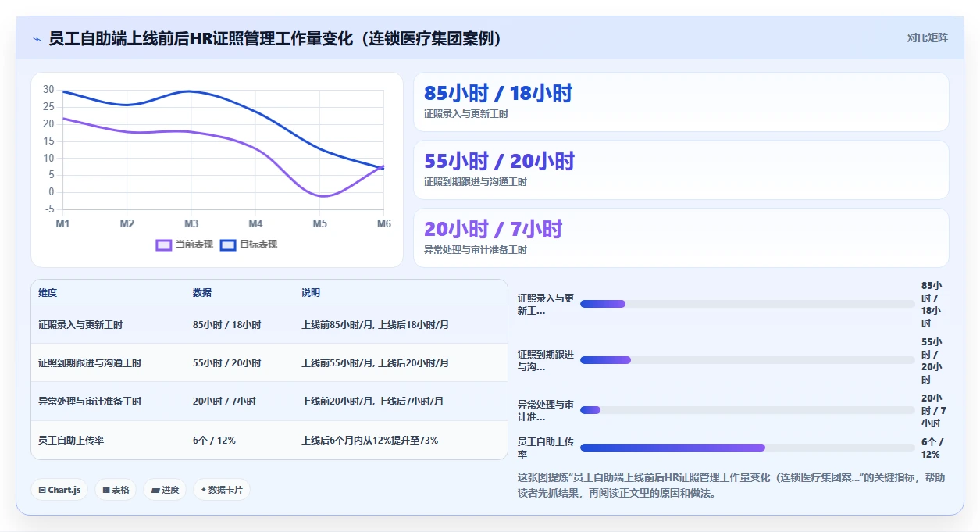980x532 pixels.
Task: Click the 证照到期跟进与沟… progress bar
Action: tap(747, 360)
